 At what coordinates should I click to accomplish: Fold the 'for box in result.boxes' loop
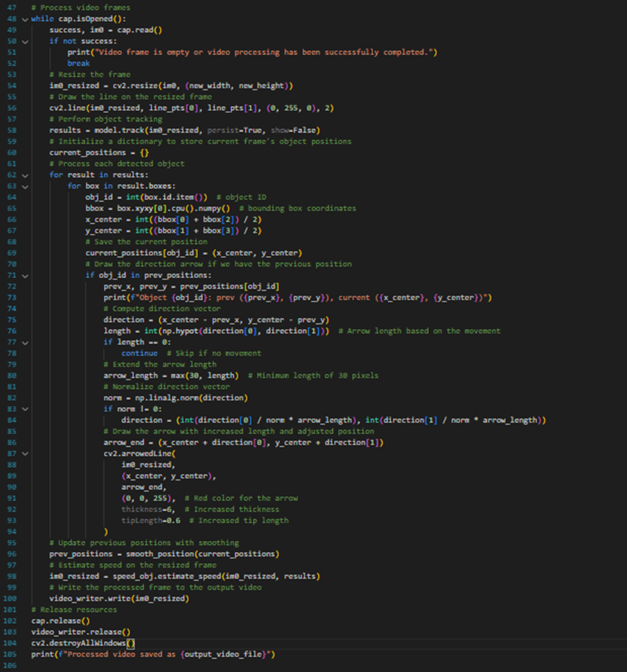pyautogui.click(x=25, y=186)
